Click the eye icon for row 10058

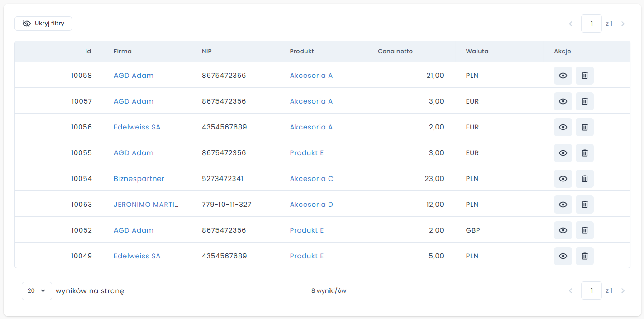click(563, 76)
